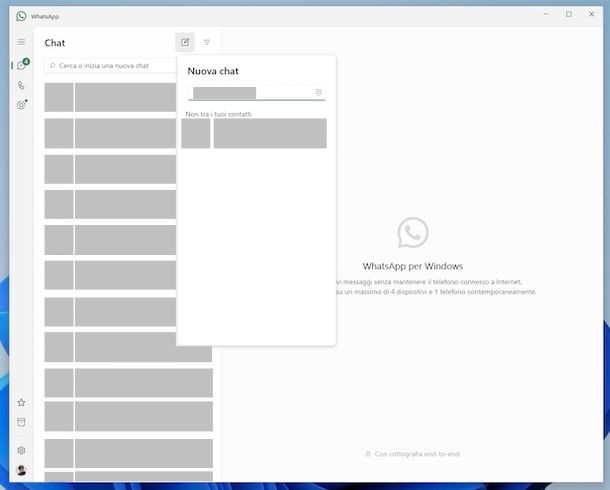Open the Chats section icon

(22, 65)
